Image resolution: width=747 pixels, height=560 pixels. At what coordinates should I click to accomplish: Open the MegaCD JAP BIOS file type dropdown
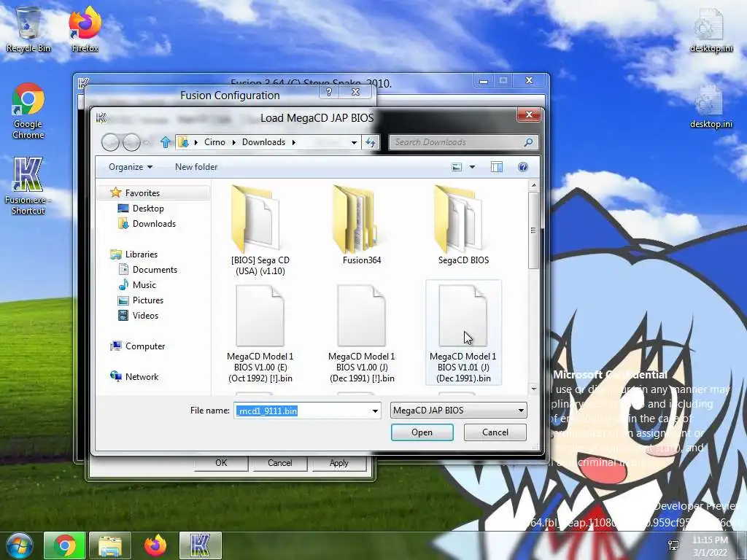pyautogui.click(x=458, y=411)
